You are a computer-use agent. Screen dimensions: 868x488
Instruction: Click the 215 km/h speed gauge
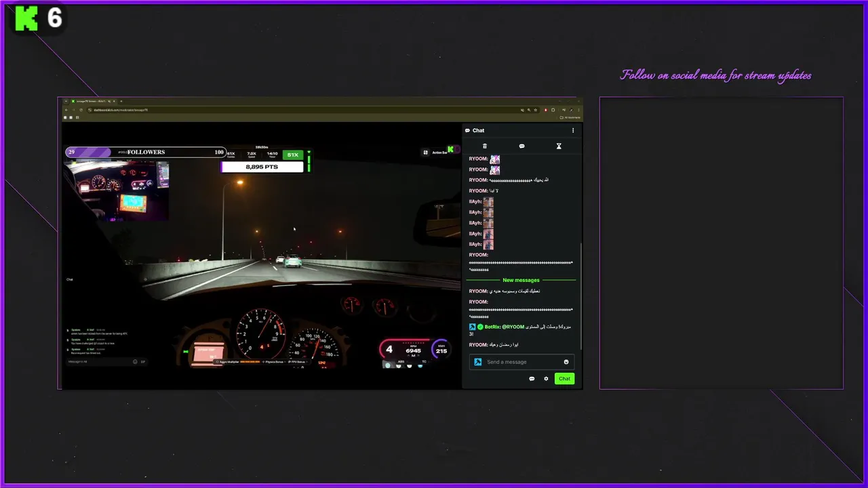(x=441, y=349)
